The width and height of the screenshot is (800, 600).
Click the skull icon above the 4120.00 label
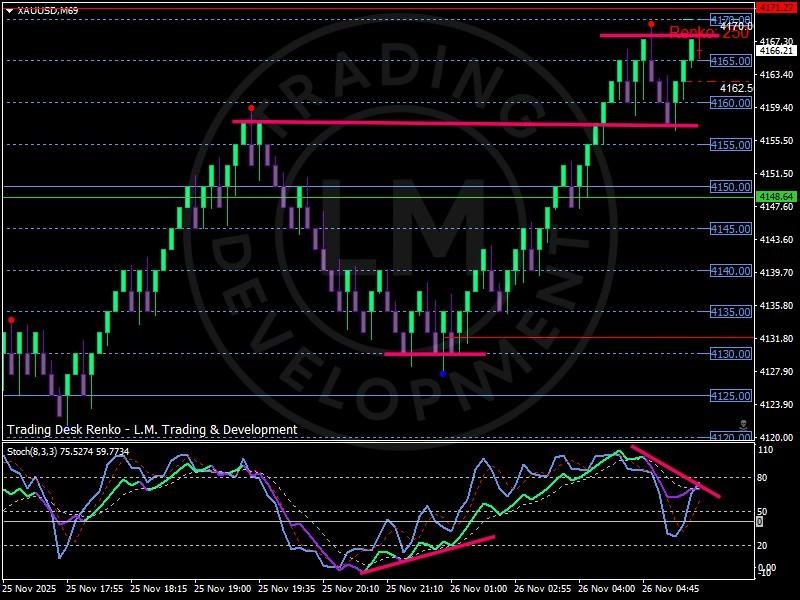click(743, 425)
